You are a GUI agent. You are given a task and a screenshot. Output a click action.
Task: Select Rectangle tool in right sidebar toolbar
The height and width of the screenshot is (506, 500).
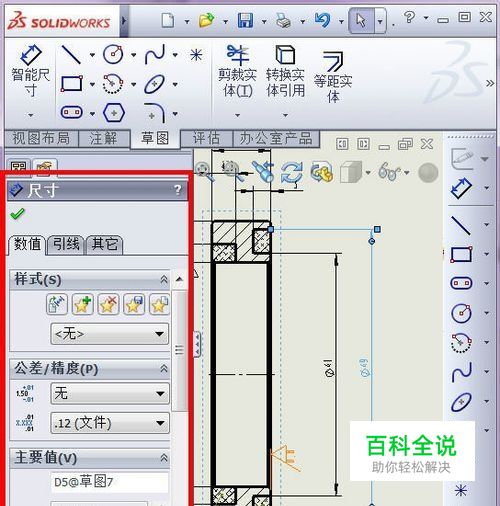461,254
